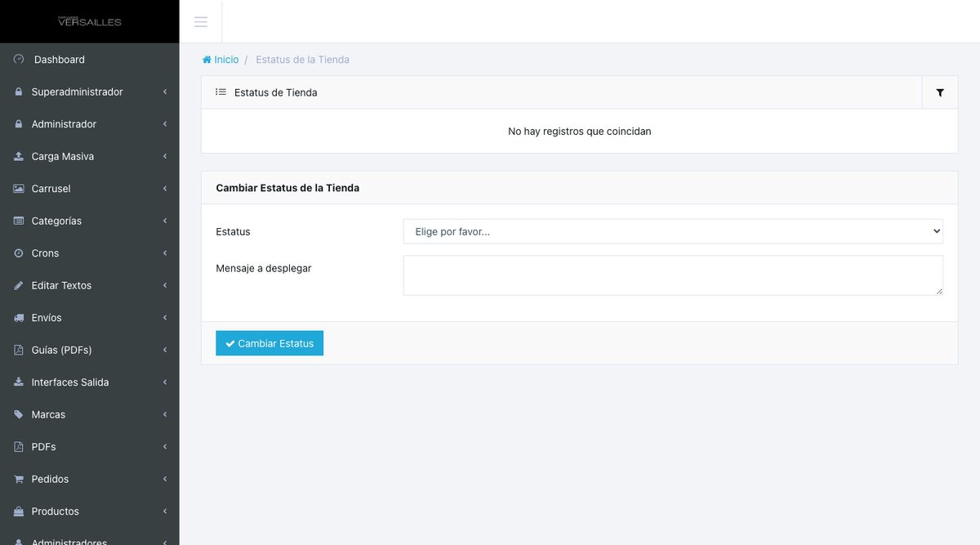This screenshot has width=980, height=545.
Task: Open the Crons sidebar menu
Action: click(x=90, y=253)
